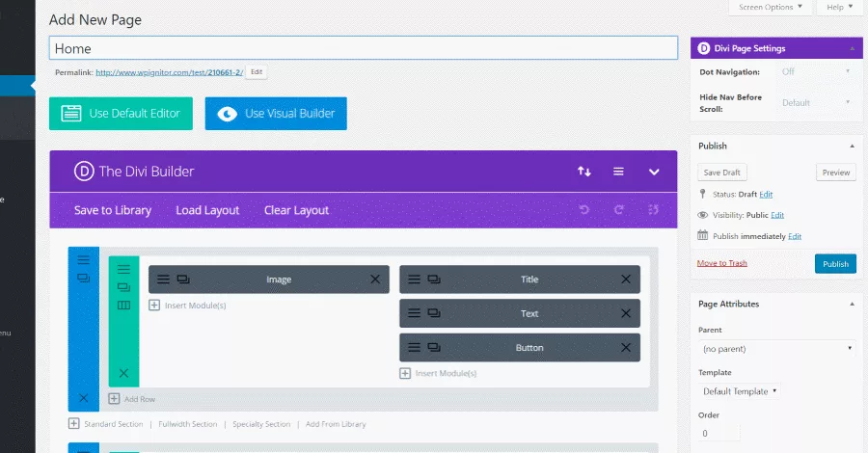Open settings icon on the Title module
The width and height of the screenshot is (868, 453).
tap(414, 280)
